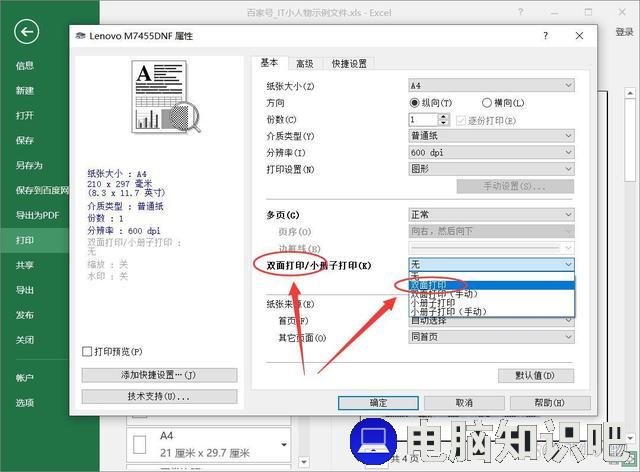Click the 取消 button

[x=464, y=403]
